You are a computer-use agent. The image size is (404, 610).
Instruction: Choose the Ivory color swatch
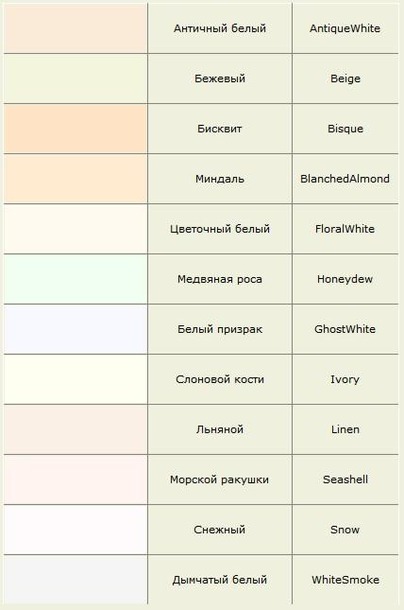[x=76, y=379]
